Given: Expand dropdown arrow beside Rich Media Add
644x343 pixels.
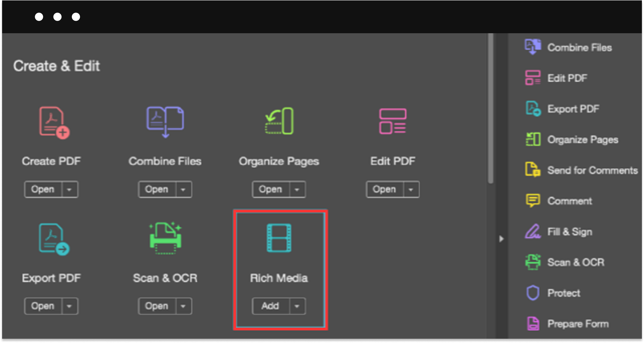Looking at the screenshot, I should [x=297, y=306].
